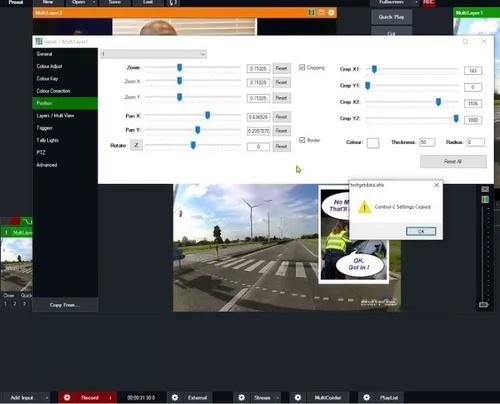Click the Rotate slider handle
Screen dimensions: 500x404
193,145
